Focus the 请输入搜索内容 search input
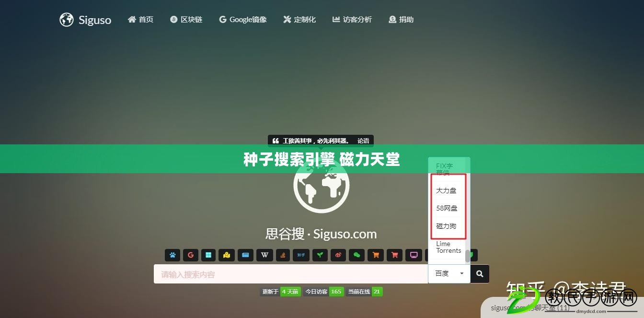The height and width of the screenshot is (318, 644). point(291,274)
